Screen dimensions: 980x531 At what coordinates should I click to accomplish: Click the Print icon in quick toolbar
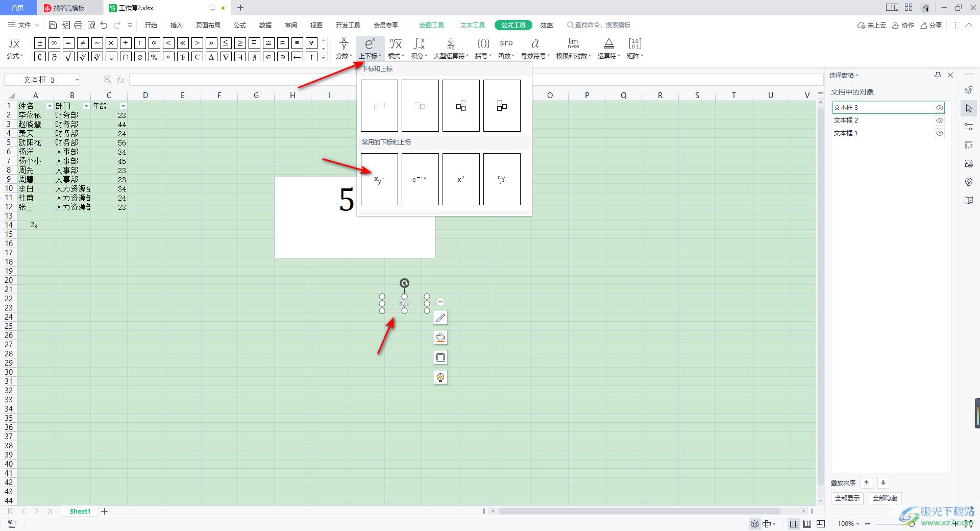[x=78, y=25]
